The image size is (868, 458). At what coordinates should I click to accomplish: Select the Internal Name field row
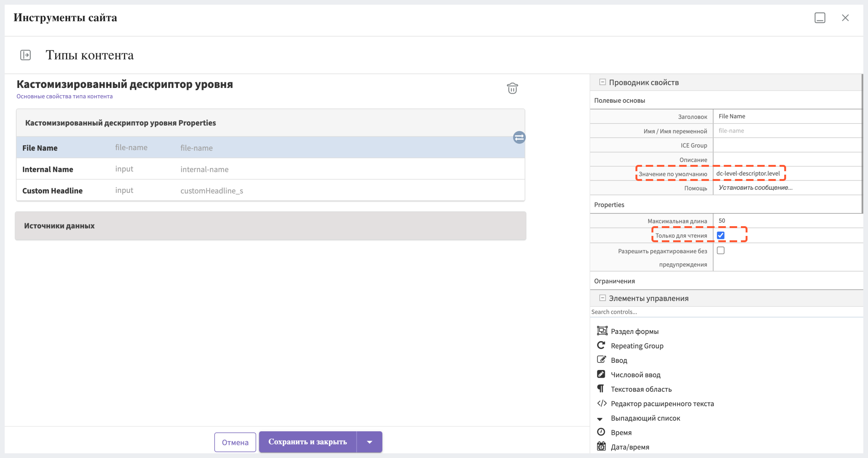(x=270, y=169)
